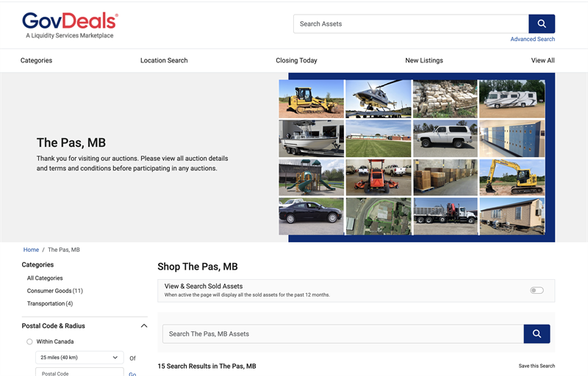This screenshot has width=588, height=376.
Task: Open the Advanced Search link
Action: [x=532, y=39]
